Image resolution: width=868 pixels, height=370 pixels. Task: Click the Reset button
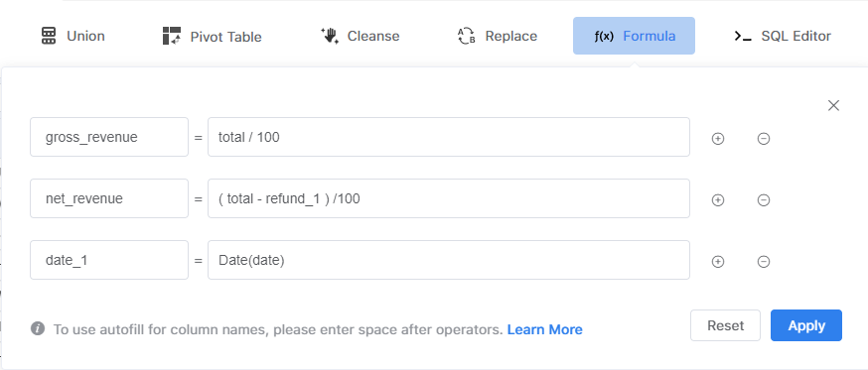pos(725,325)
